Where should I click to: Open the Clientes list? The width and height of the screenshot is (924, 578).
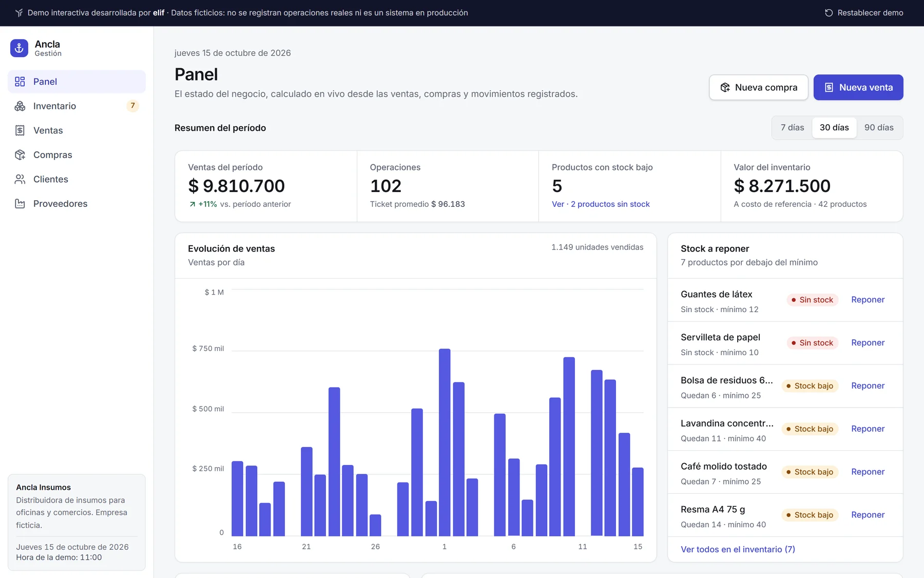pos(76,179)
